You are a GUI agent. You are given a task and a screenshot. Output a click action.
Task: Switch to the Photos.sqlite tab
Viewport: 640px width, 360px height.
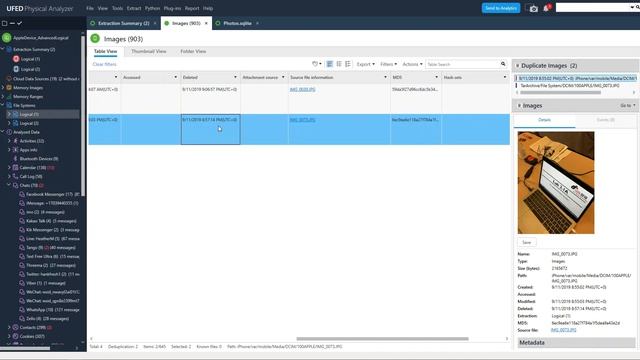click(237, 23)
